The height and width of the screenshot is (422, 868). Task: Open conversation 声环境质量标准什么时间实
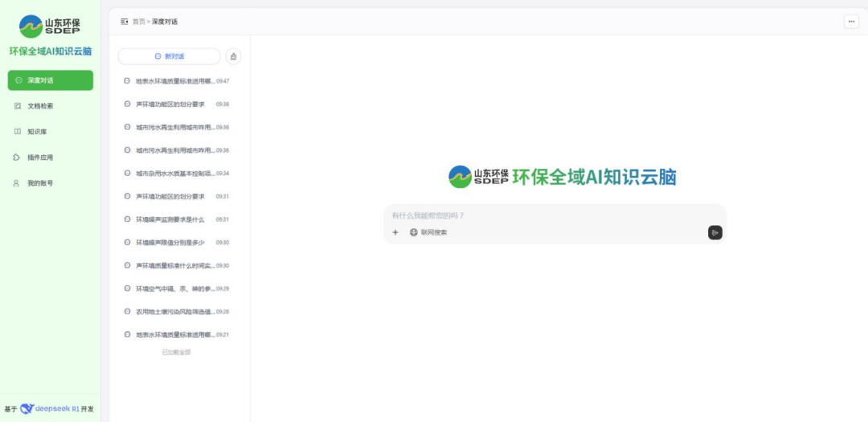(176, 266)
